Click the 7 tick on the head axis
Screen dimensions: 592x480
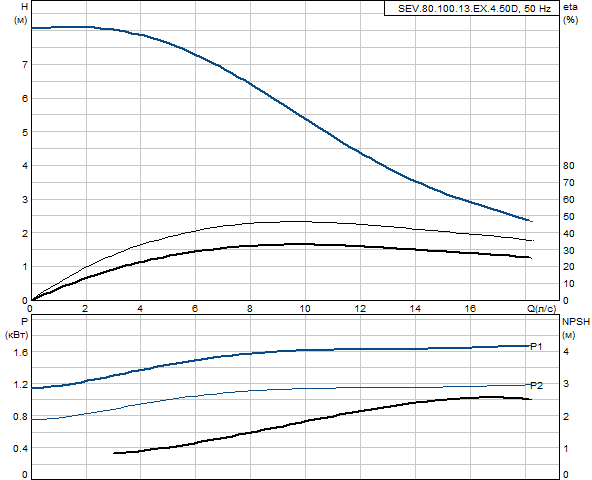25,65
